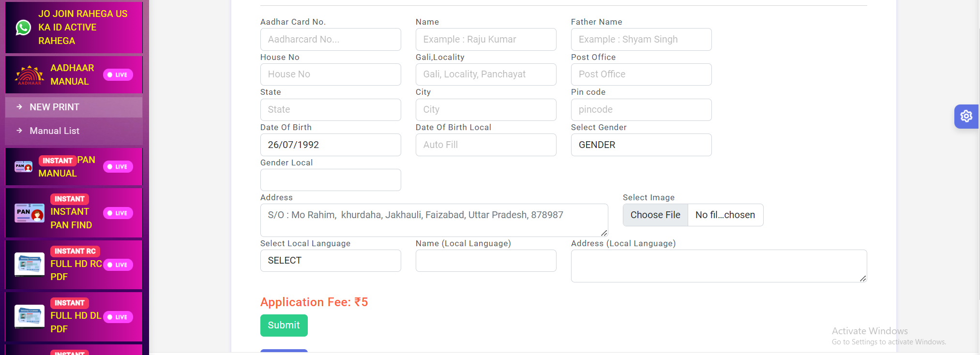The image size is (980, 355).
Task: Select the NEW PRINT menu item
Action: coord(54,107)
